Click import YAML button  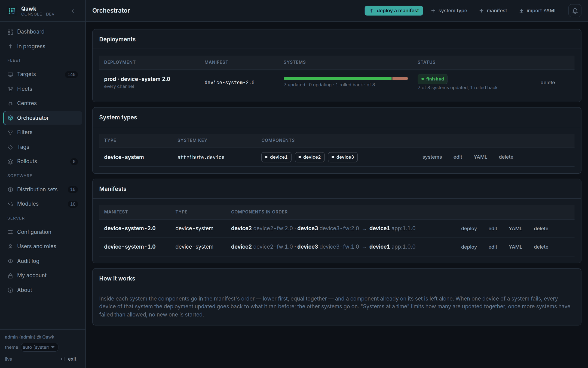(x=538, y=11)
